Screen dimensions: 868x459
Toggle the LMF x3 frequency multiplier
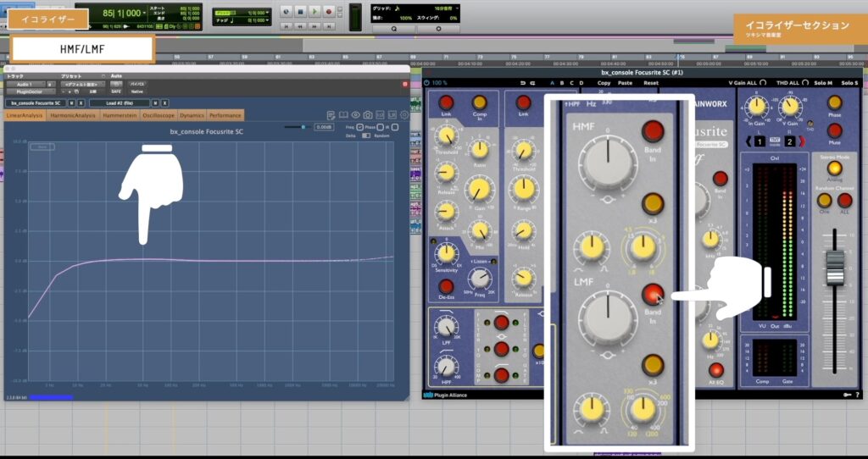click(653, 365)
